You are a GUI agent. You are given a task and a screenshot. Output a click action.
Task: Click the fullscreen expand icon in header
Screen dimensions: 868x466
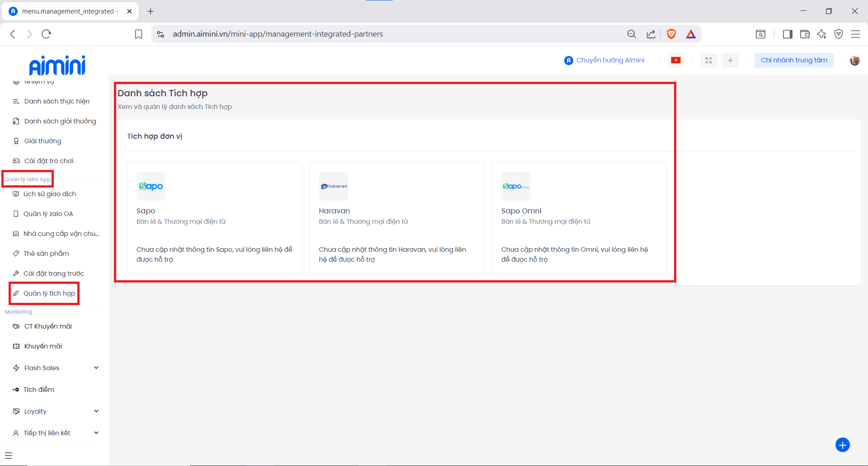point(708,60)
